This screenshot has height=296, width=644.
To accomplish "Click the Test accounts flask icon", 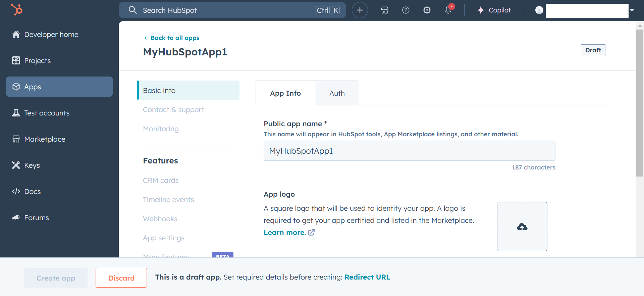I will coord(16,113).
